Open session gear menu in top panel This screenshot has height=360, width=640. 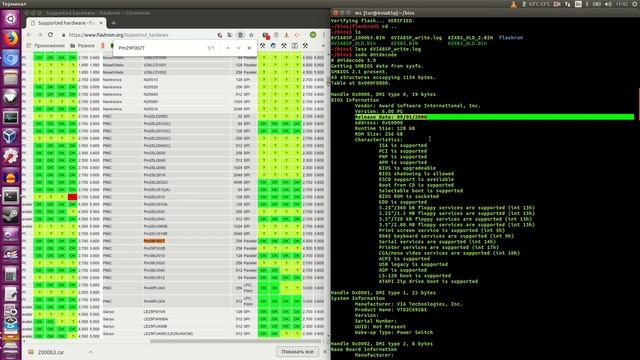coord(635,4)
